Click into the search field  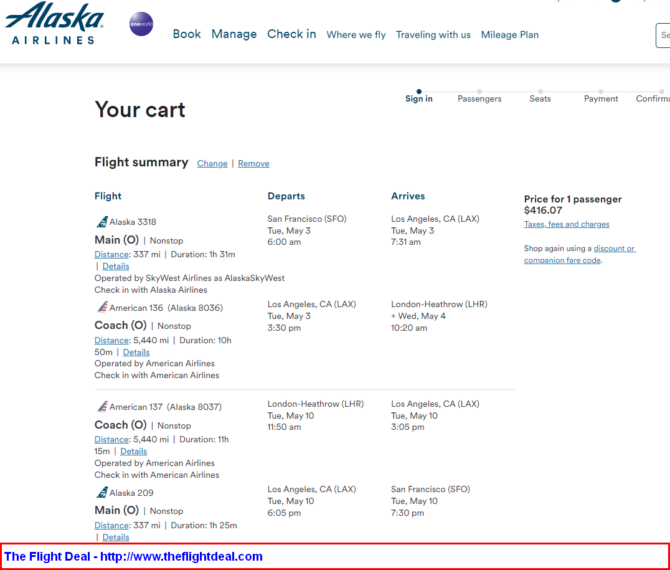[663, 35]
